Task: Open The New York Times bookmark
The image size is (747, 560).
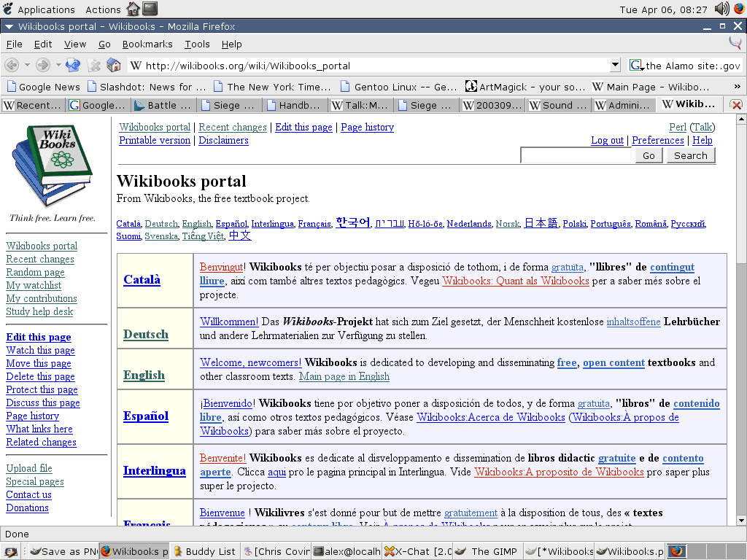Action: click(273, 87)
